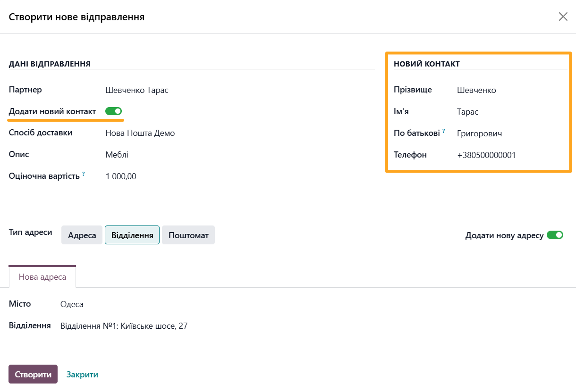
Task: Click the Місто label
Action: point(20,304)
